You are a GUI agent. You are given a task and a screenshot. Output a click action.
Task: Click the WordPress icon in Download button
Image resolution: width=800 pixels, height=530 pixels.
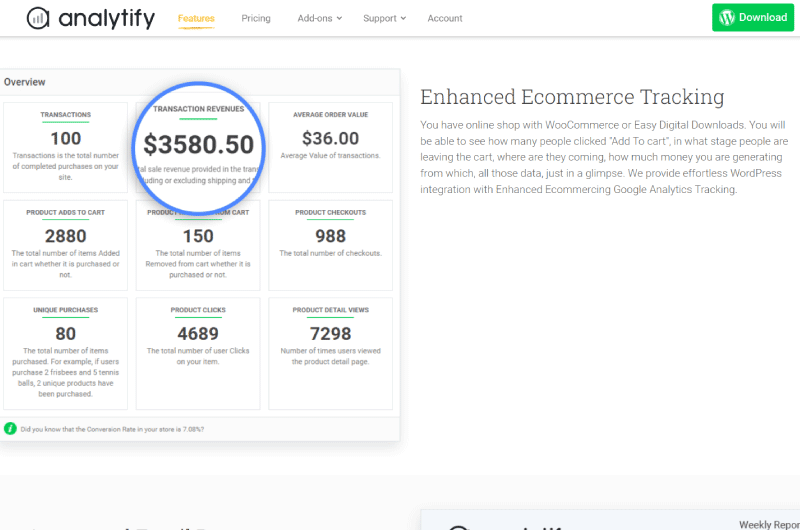(x=727, y=18)
